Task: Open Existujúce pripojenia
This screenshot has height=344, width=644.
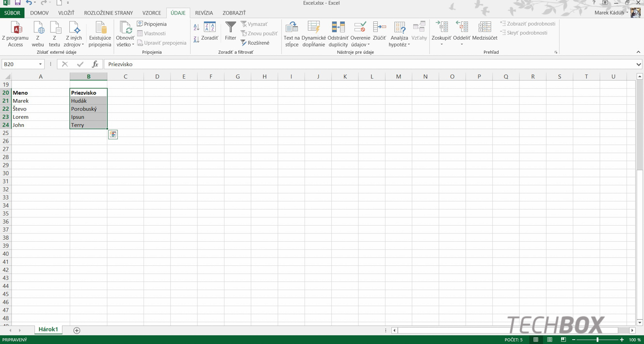Action: 100,34
